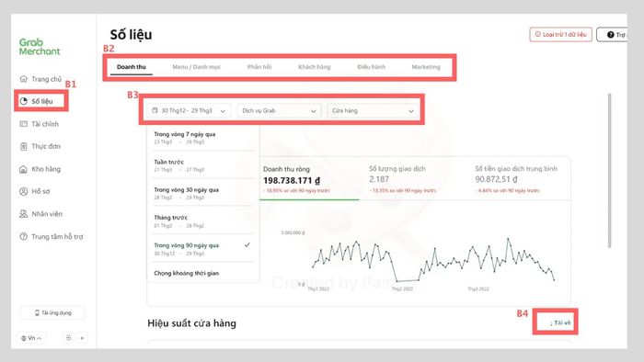Switch to the Phản hồi tab
This screenshot has height=362, width=644.
pyautogui.click(x=259, y=67)
